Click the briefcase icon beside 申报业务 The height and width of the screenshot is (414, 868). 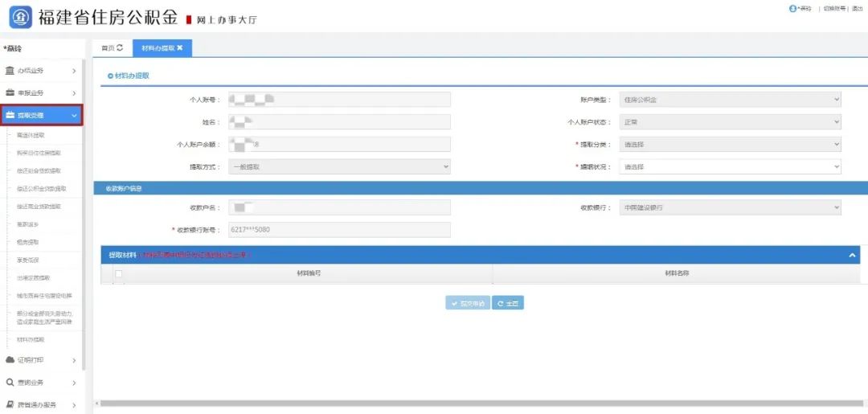pyautogui.click(x=10, y=93)
